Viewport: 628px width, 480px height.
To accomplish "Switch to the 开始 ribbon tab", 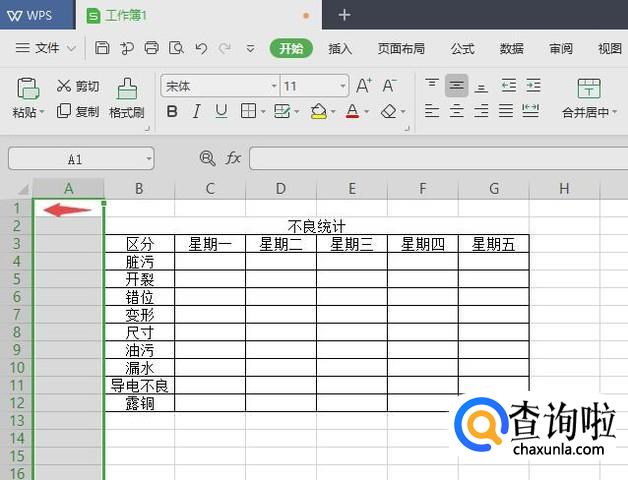I will coord(291,48).
